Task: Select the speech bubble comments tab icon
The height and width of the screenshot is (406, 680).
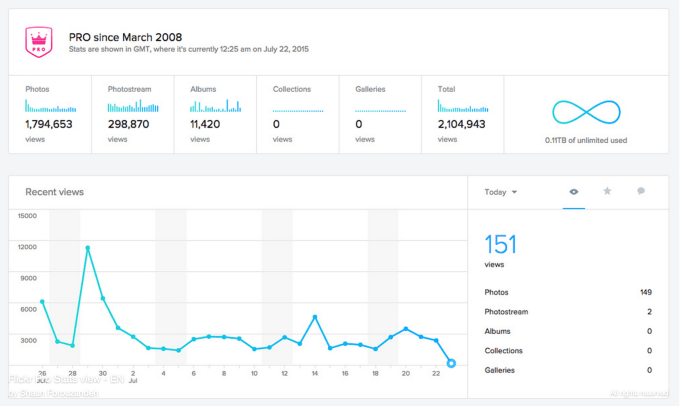Action: pyautogui.click(x=641, y=191)
